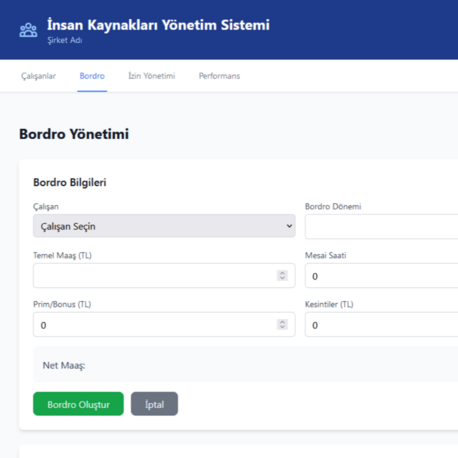Select the 'İnsan Kaynakları Yönetim Sistemi' title

point(158,25)
